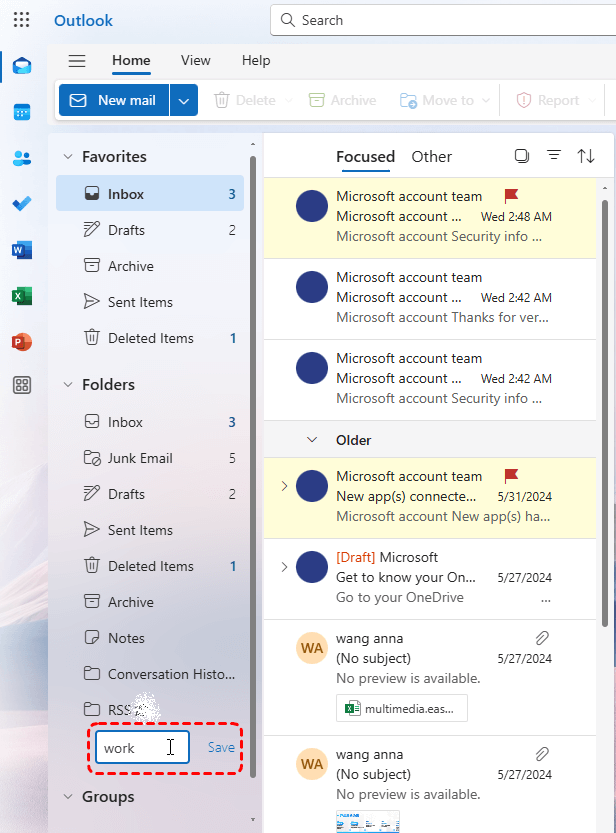Viewport: 616px width, 833px height.
Task: Open the Microsoft account Thanks for ver... message
Action: pos(430,299)
